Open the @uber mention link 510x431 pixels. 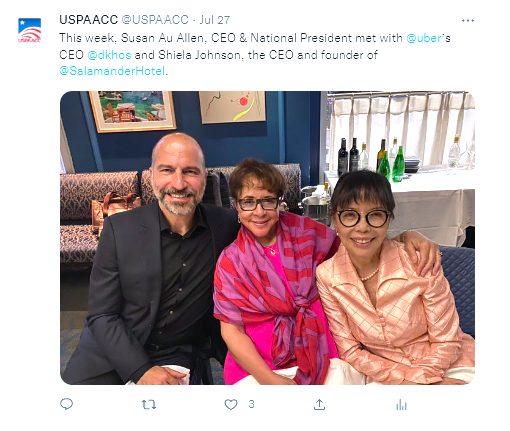tap(424, 38)
